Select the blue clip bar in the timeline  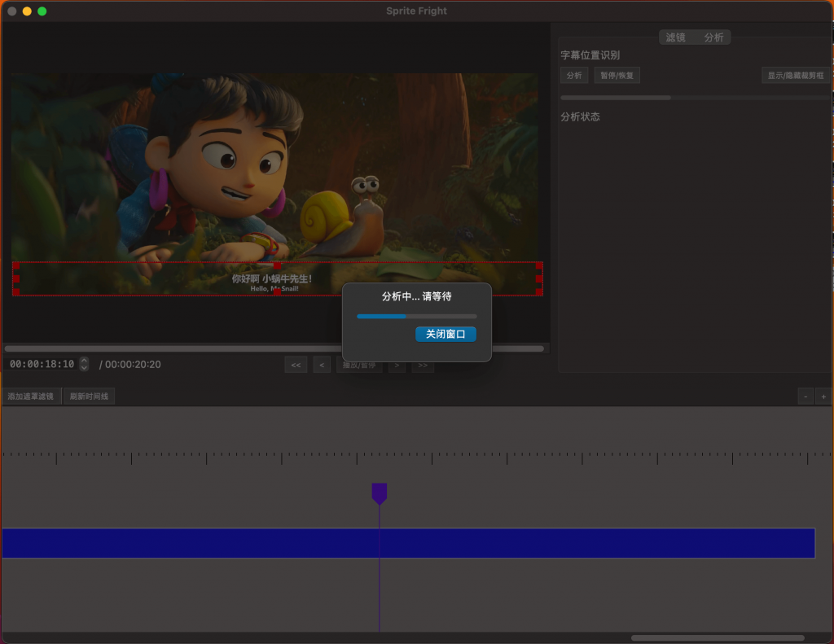click(x=409, y=543)
